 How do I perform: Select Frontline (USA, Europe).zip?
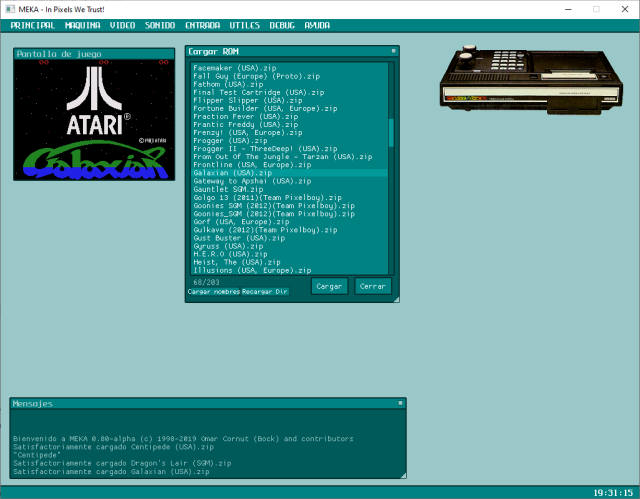coord(289,165)
